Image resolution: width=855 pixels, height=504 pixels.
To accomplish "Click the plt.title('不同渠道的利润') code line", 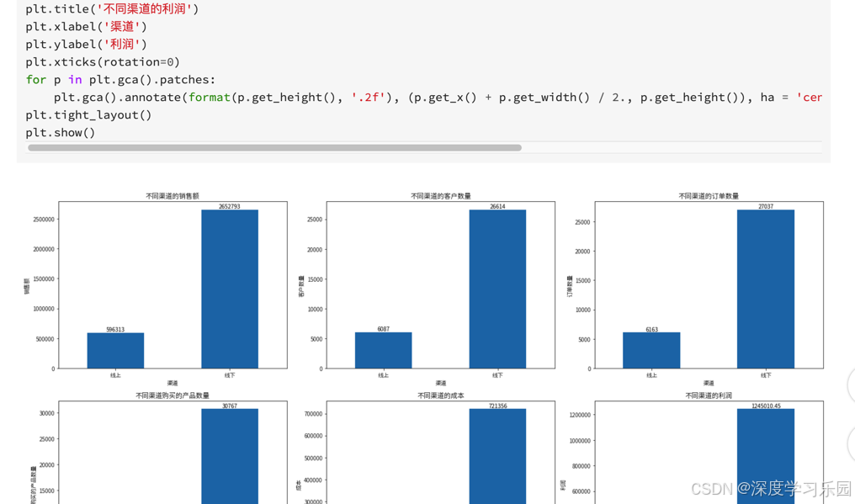I will [112, 8].
